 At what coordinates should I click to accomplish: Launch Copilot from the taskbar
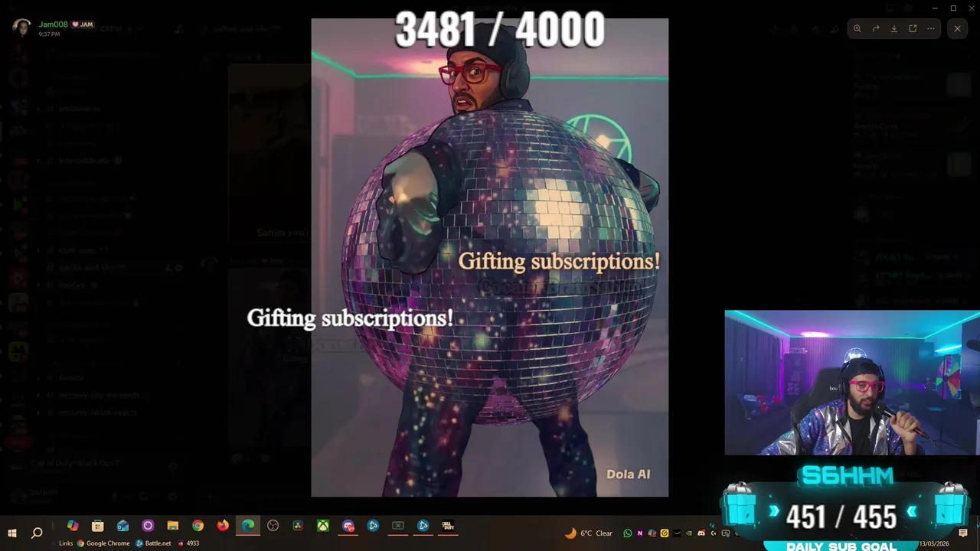(73, 526)
